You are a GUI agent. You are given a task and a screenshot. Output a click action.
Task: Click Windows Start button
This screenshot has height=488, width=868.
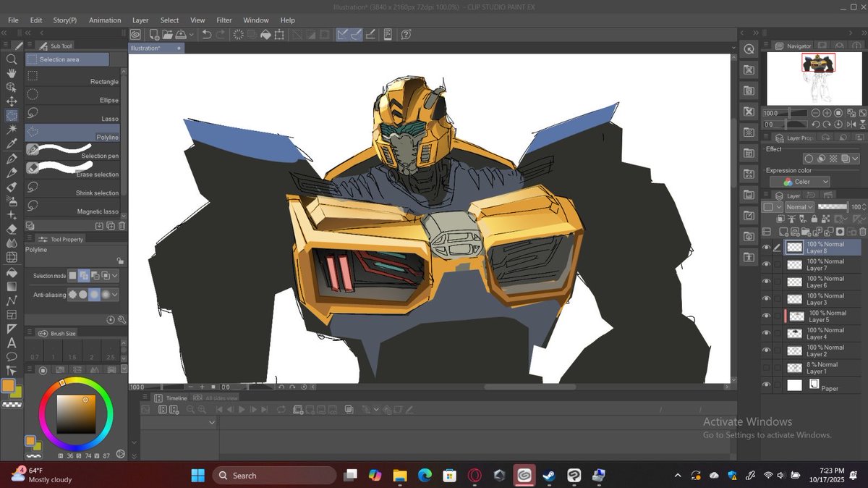tap(197, 476)
